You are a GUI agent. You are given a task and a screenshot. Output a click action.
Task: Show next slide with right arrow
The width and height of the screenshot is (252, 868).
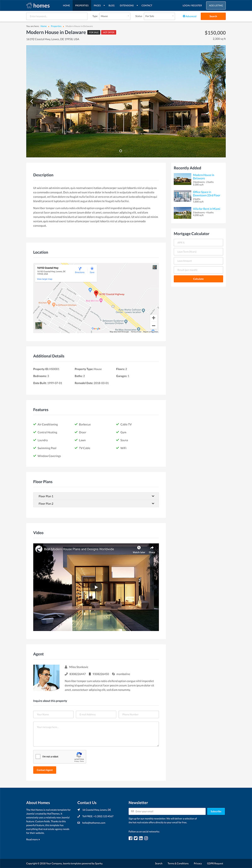[x=220, y=101]
